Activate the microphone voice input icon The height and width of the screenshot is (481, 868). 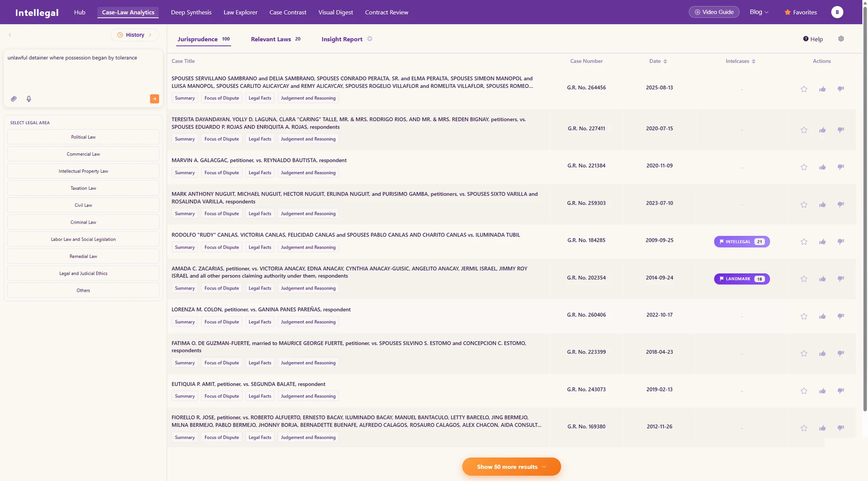(29, 99)
